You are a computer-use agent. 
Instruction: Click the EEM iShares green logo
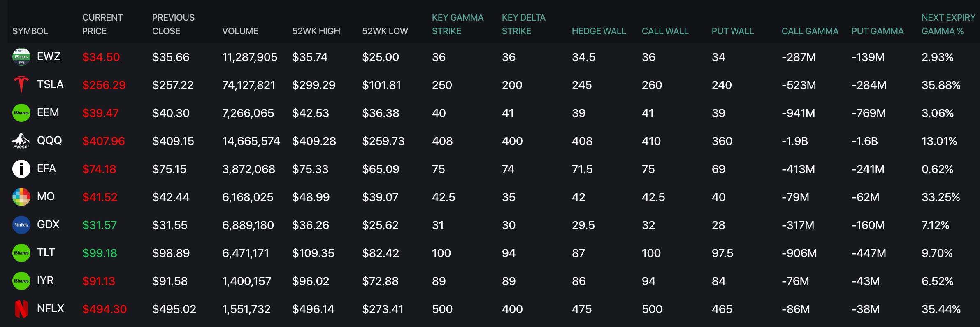pos(21,113)
